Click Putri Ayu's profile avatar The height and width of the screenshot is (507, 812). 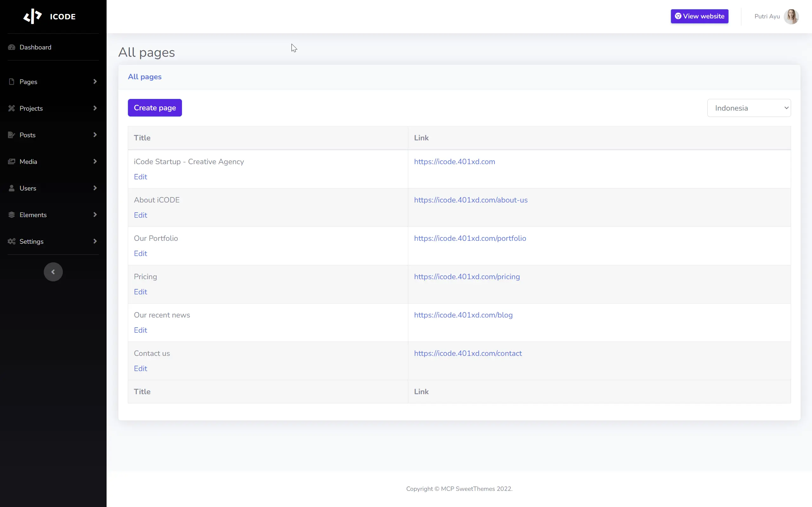(x=792, y=16)
